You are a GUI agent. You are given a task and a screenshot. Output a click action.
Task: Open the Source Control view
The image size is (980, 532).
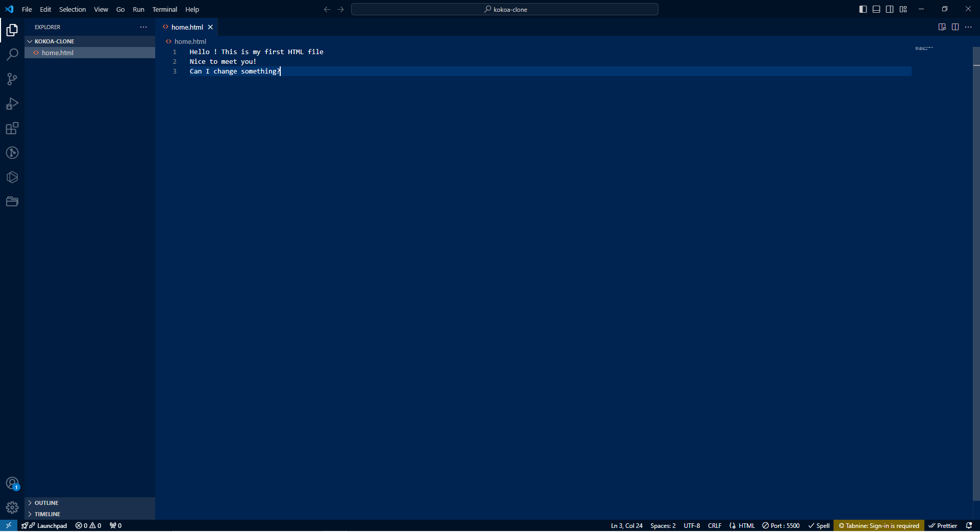coord(12,79)
